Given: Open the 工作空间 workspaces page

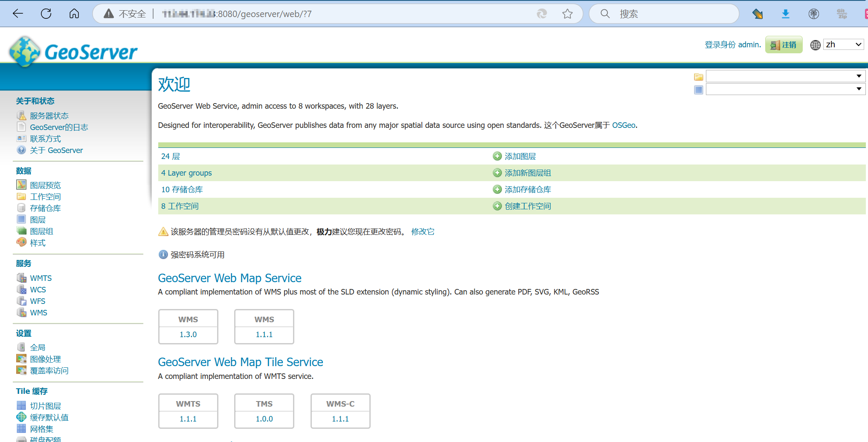Looking at the screenshot, I should (45, 196).
